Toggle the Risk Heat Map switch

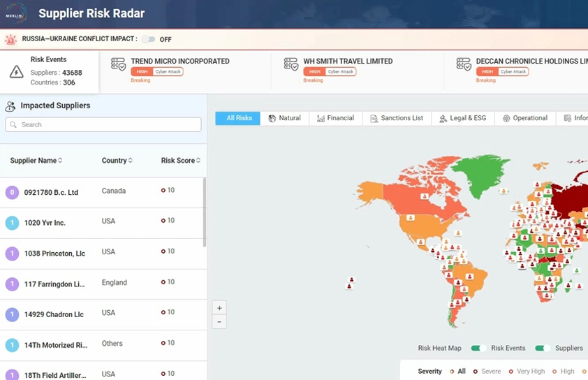(478, 348)
